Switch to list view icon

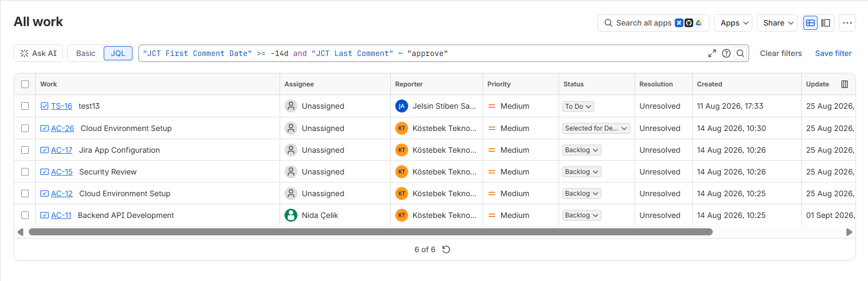(x=810, y=23)
